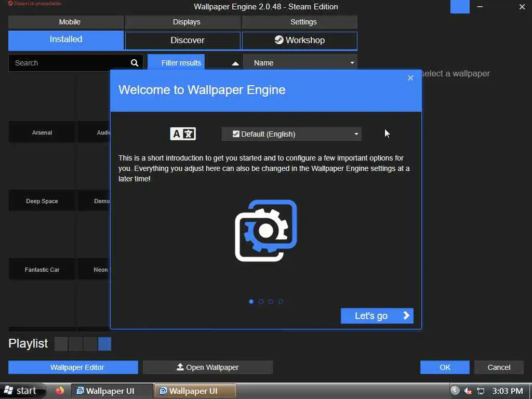The image size is (532, 399).
Task: Open the Settings tab
Action: (300, 22)
